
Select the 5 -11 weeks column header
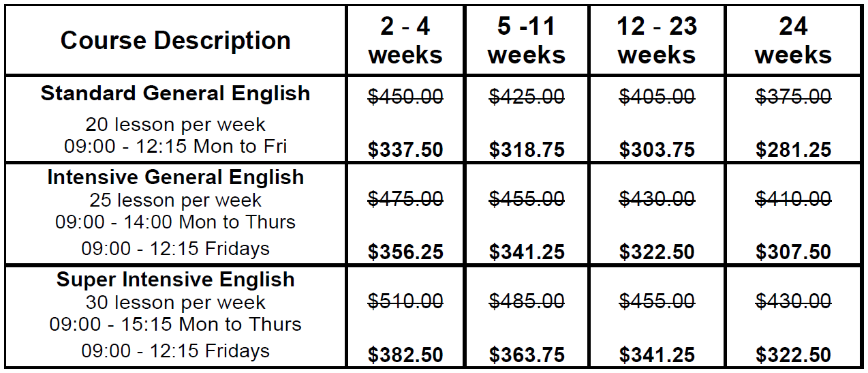pyautogui.click(x=527, y=41)
